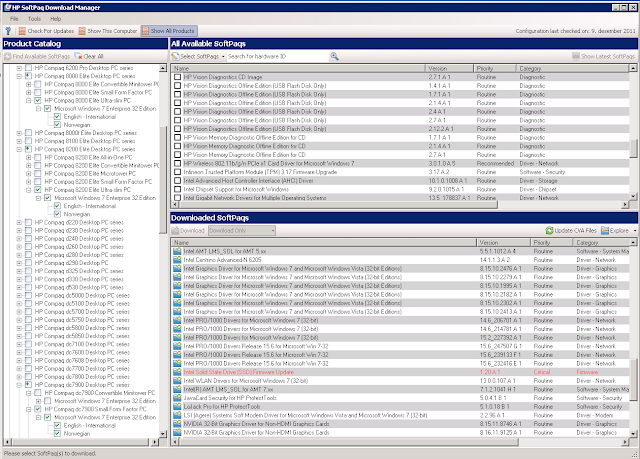The image size is (640, 459).
Task: Click icon beside LSI Soft Modem Driver row
Action: click(x=177, y=415)
